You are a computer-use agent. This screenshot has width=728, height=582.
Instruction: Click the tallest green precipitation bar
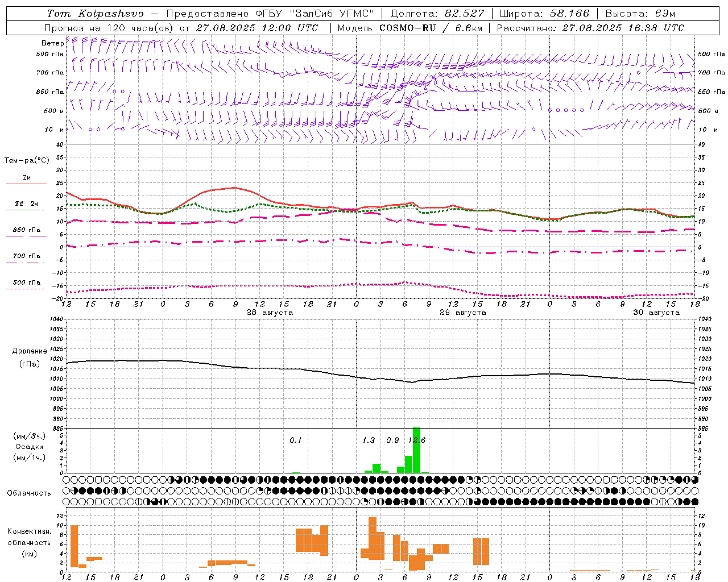[416, 450]
